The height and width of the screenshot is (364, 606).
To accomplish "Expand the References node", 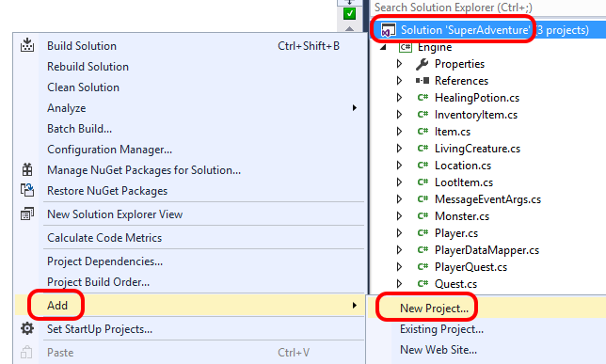I will point(399,80).
